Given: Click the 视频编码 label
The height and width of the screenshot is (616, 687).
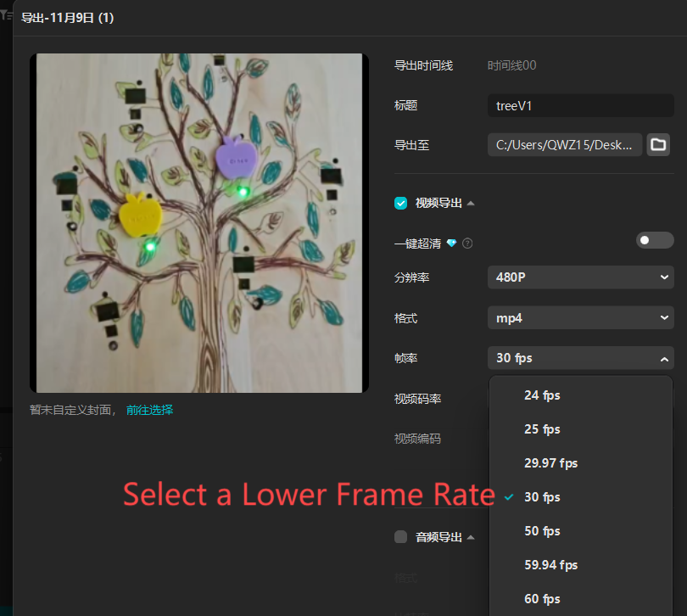Looking at the screenshot, I should 417,439.
